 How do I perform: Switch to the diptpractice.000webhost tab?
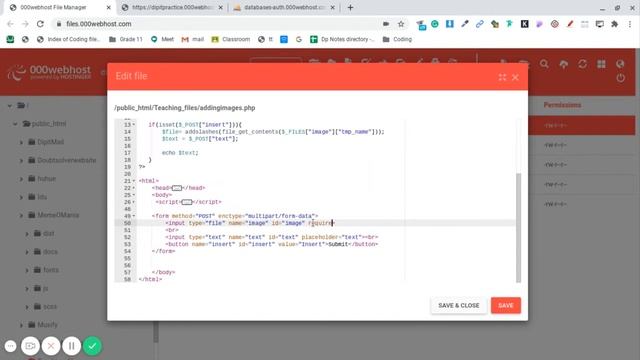[x=172, y=7]
